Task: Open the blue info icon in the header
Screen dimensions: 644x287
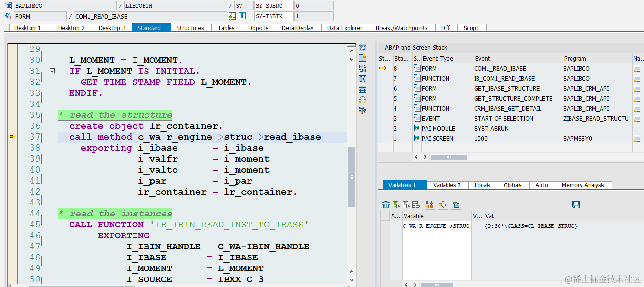Action: [242, 16]
